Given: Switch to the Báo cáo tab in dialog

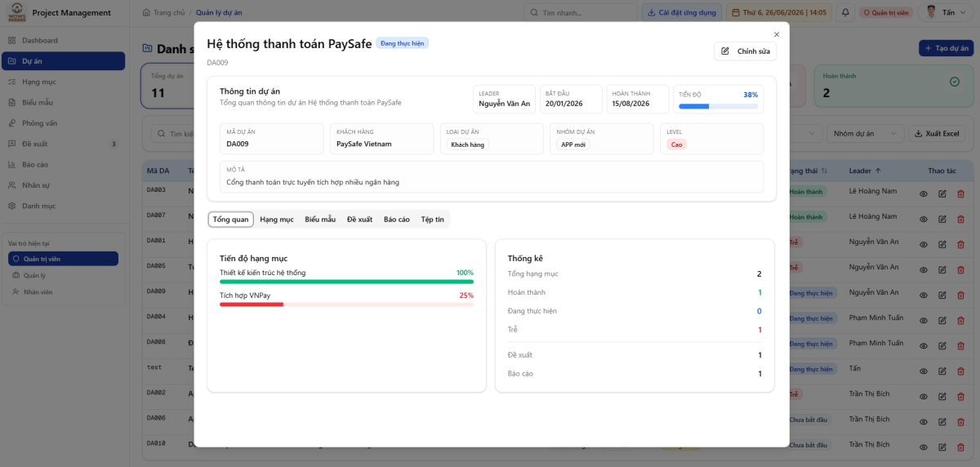Looking at the screenshot, I should pos(397,220).
